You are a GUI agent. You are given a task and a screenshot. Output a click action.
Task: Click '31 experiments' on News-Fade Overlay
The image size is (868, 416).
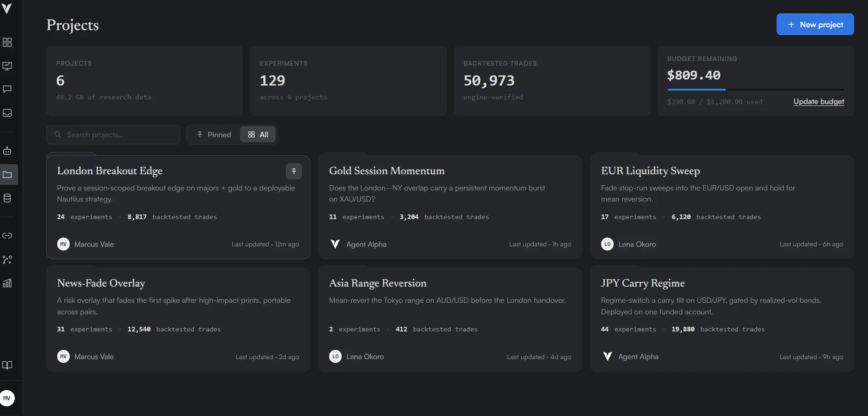[84, 329]
